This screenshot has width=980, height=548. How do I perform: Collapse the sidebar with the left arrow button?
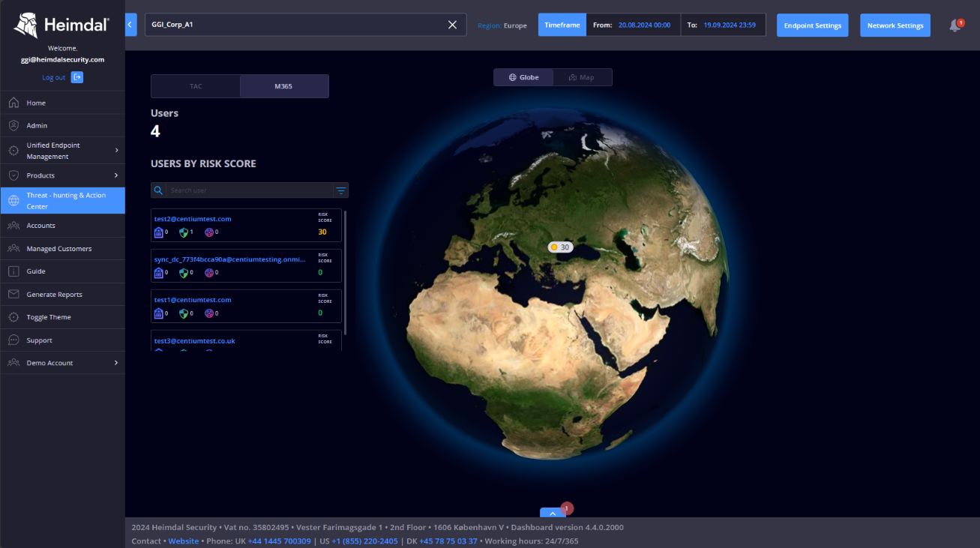pyautogui.click(x=130, y=25)
